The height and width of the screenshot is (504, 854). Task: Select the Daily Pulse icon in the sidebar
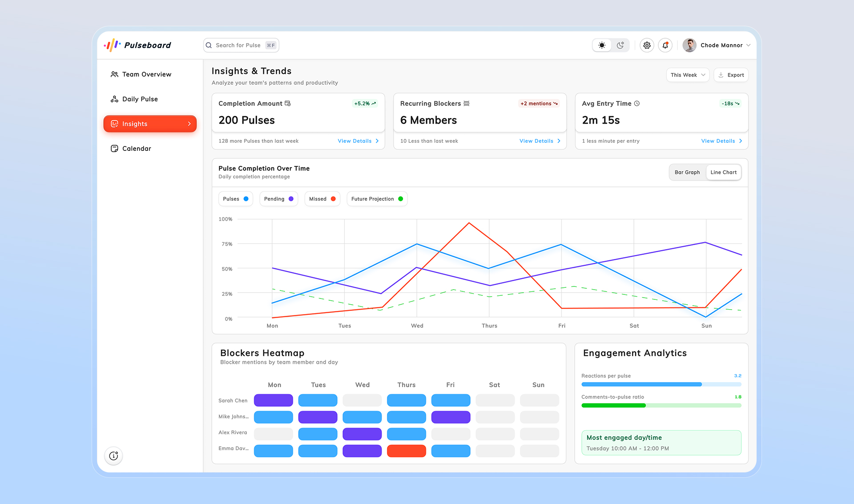coord(114,99)
